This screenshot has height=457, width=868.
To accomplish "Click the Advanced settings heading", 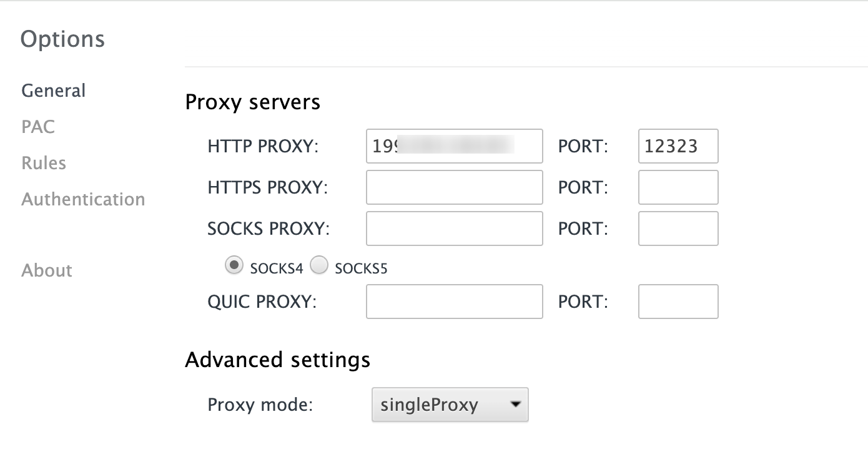I will click(x=277, y=360).
